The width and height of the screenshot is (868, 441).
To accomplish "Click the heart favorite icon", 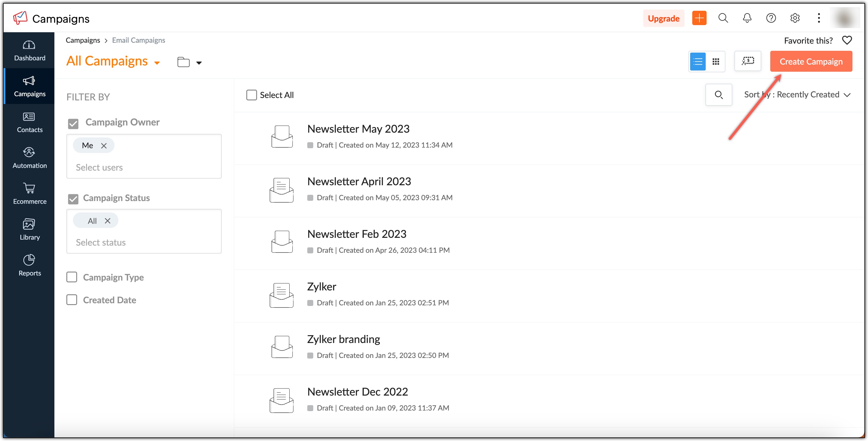I will 847,40.
